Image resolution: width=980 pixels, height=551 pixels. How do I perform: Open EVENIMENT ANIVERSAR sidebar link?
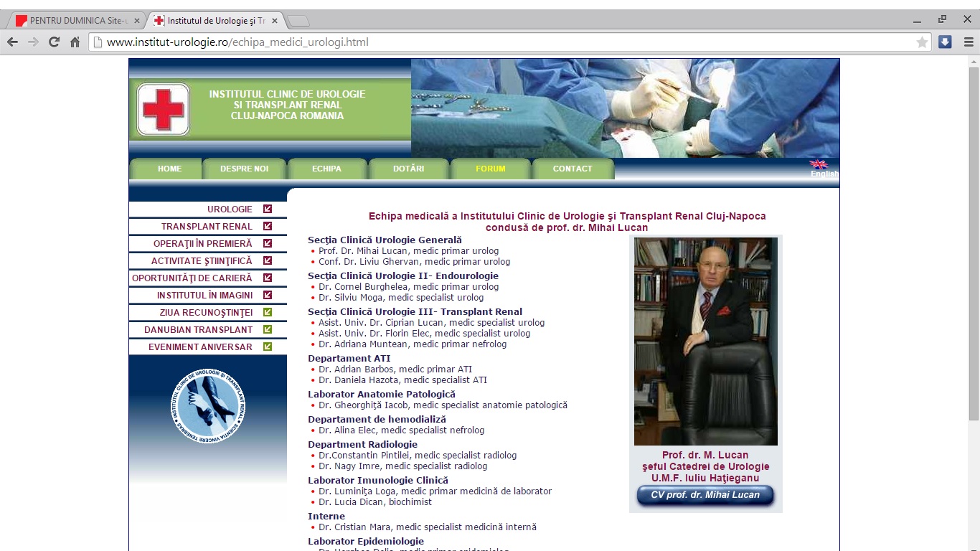[x=200, y=347]
